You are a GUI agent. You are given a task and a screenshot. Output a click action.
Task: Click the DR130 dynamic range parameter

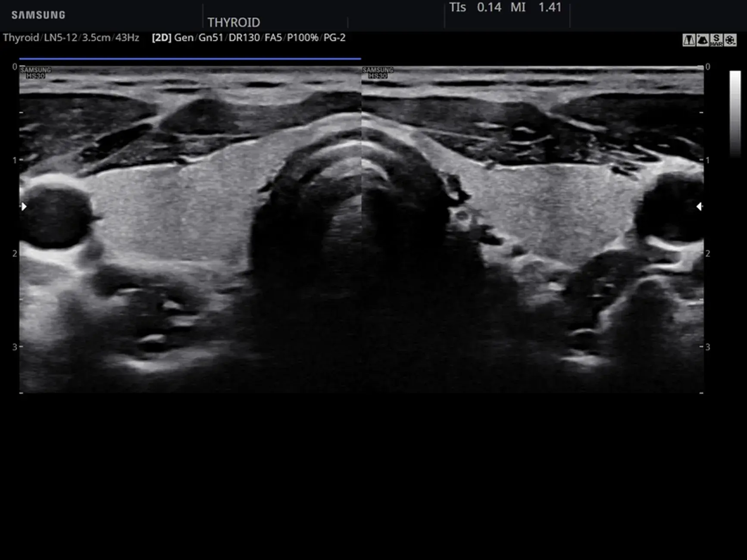(x=244, y=38)
